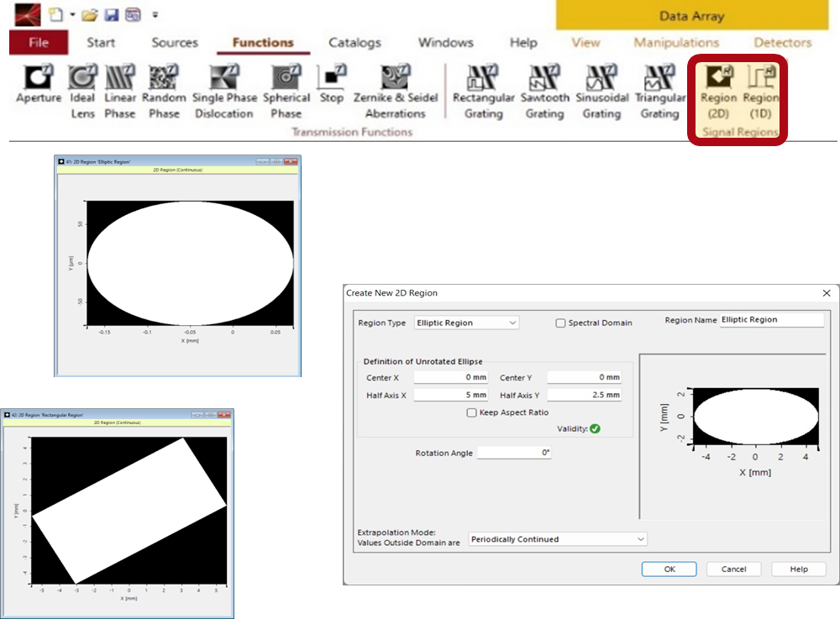Open Zernike & Seidel Aberrations
Viewport: 840px width, 619px height.
click(x=396, y=91)
